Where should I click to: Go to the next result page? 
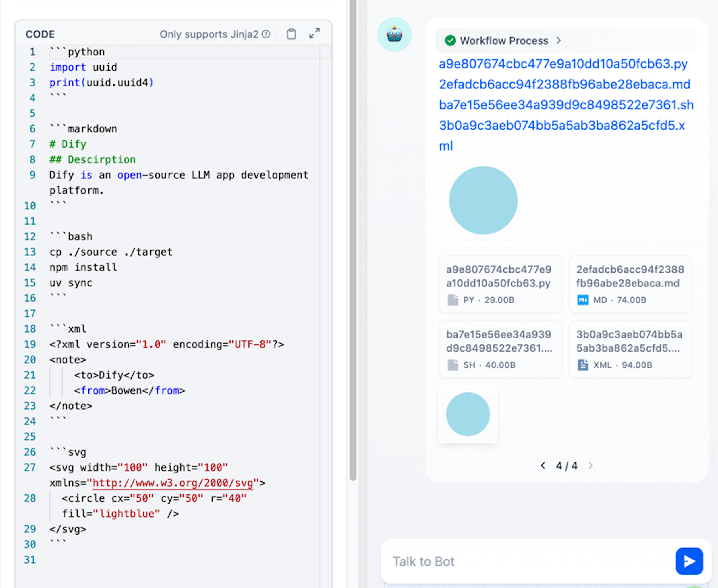tap(591, 465)
